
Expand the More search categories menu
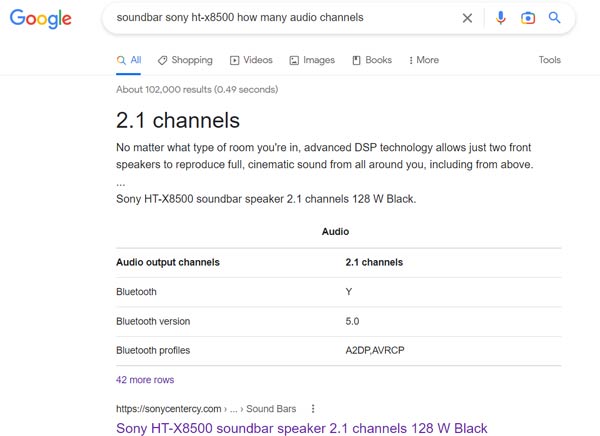424,60
